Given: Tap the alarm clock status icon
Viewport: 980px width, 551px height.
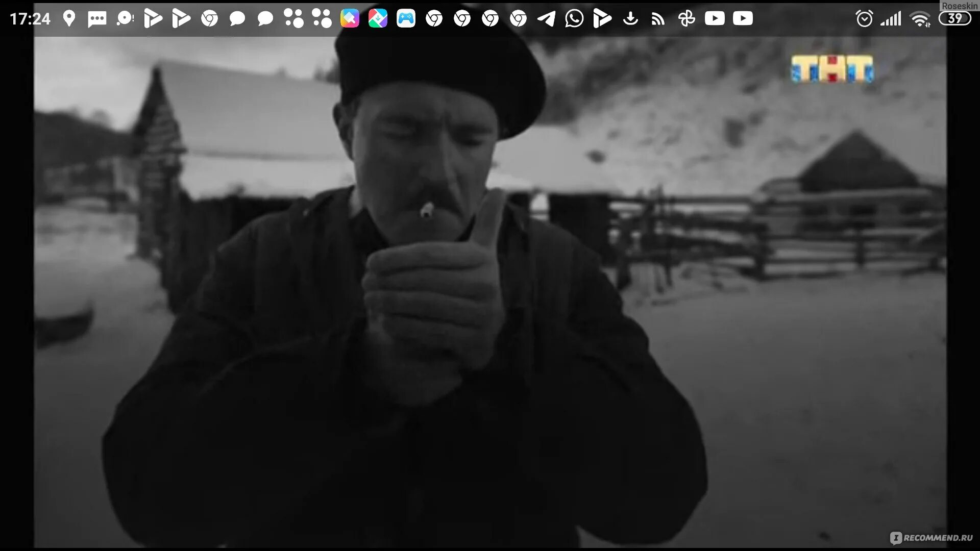Looking at the screenshot, I should pyautogui.click(x=864, y=19).
